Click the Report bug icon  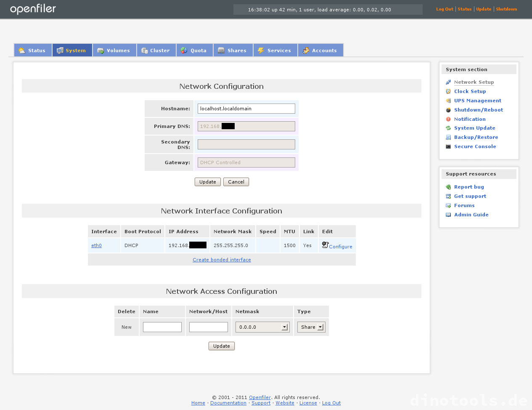(448, 187)
